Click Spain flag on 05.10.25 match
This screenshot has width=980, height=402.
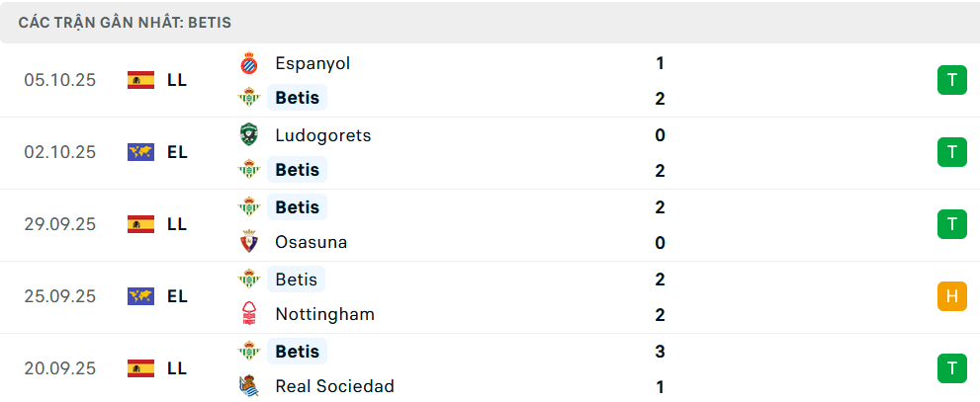[140, 80]
